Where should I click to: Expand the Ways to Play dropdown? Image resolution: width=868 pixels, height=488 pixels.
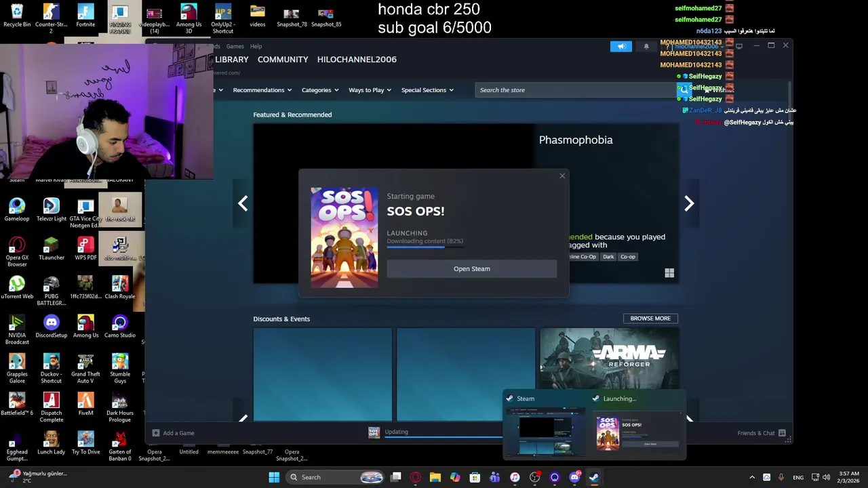click(370, 90)
